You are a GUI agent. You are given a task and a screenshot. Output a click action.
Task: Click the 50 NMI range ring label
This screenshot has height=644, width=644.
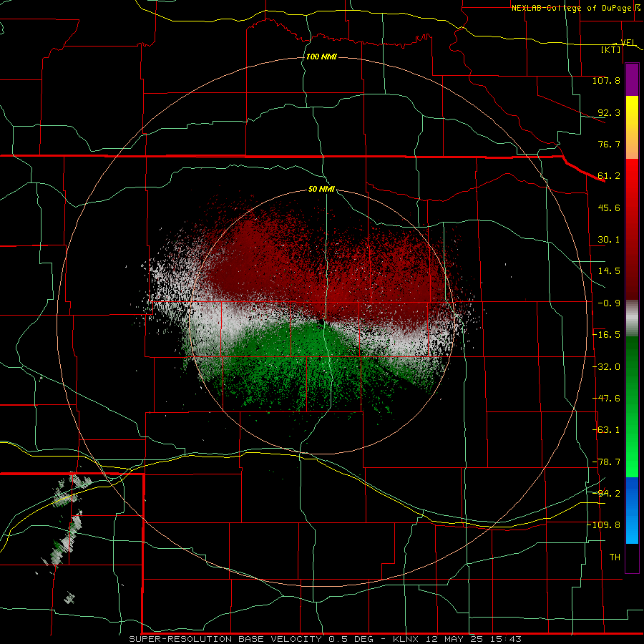pos(321,190)
